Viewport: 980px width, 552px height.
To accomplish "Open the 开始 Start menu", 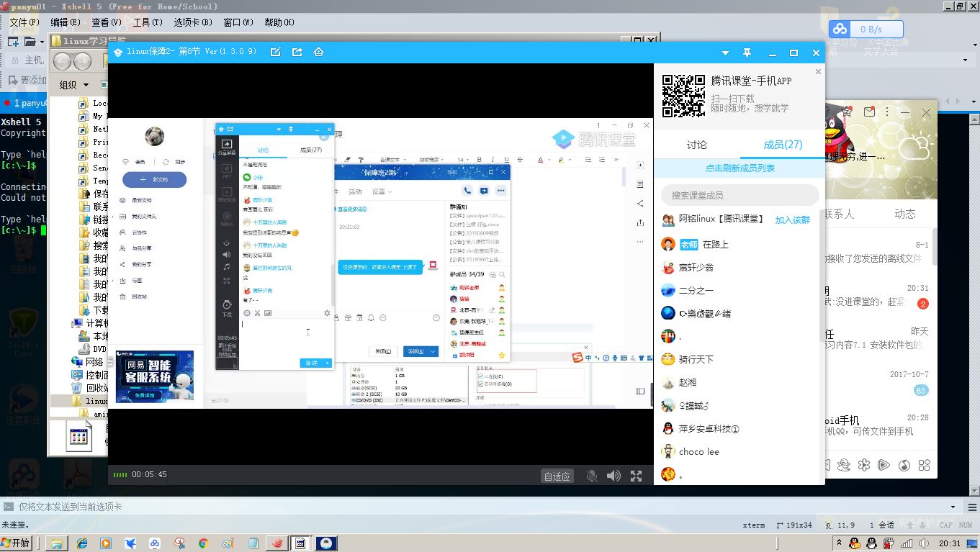I will click(x=16, y=543).
